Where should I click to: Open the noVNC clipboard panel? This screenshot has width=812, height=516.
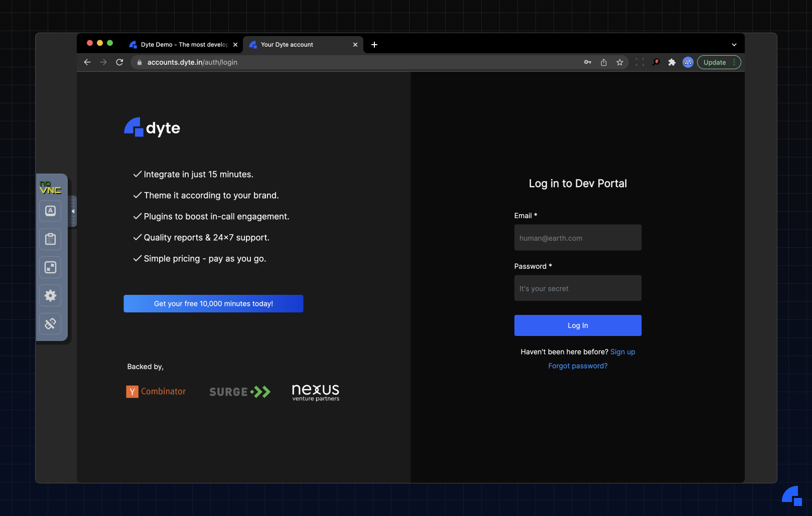(x=50, y=239)
